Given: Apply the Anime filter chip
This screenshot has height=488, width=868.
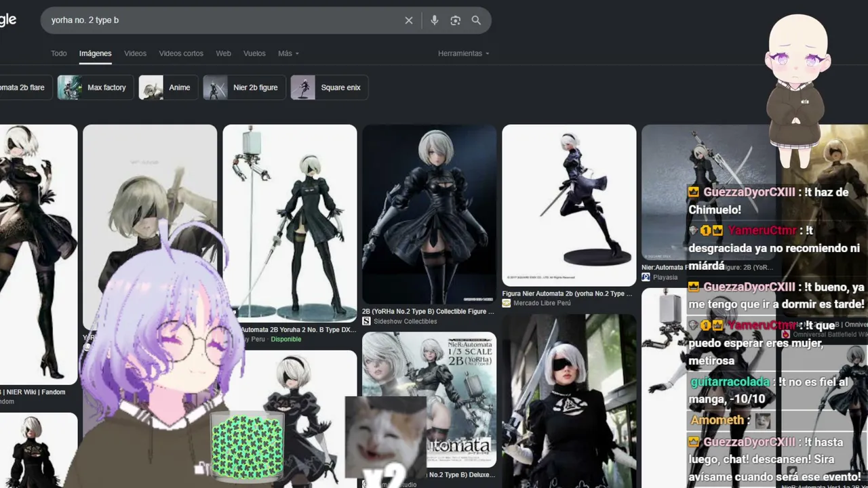Looking at the screenshot, I should click(x=168, y=87).
